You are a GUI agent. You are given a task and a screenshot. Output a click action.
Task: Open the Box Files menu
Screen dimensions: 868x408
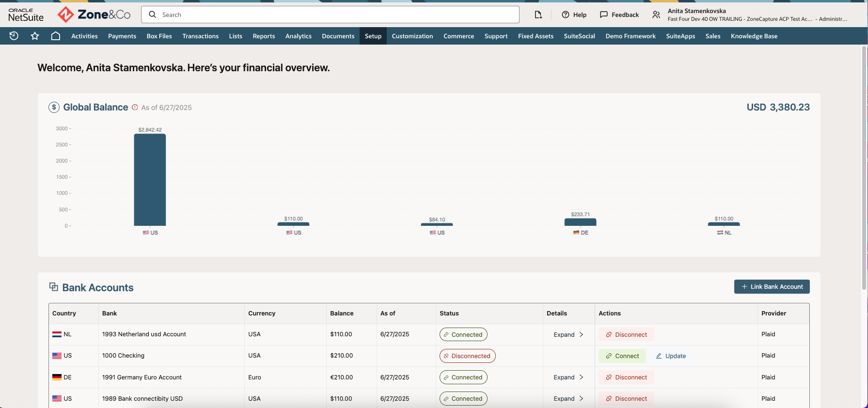[159, 36]
